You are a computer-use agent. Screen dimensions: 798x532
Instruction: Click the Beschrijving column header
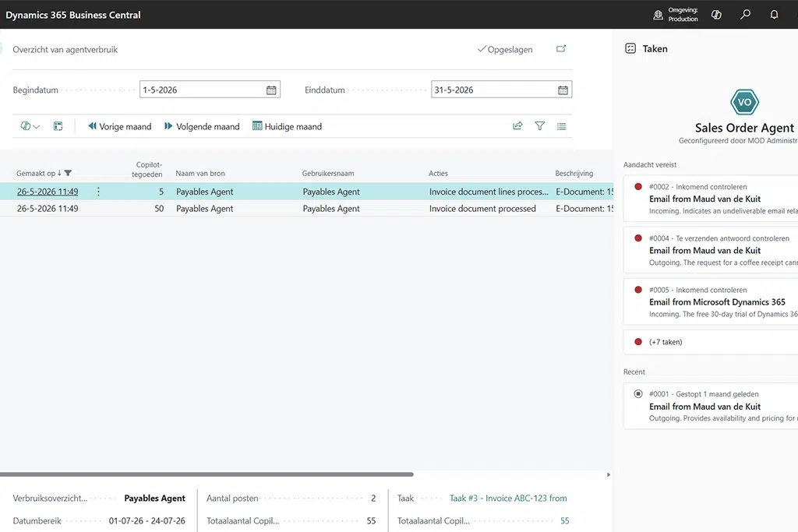[574, 174]
